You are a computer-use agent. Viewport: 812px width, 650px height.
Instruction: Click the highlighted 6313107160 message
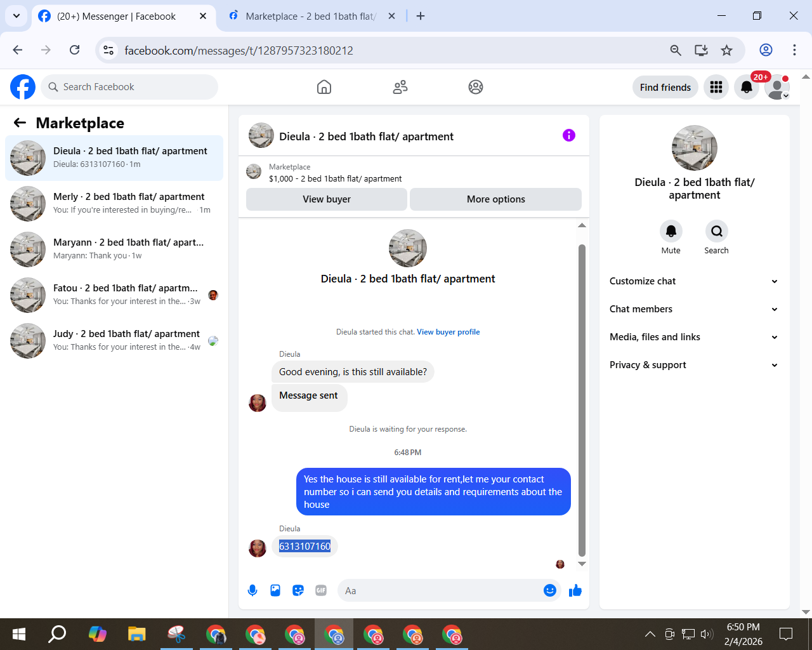(305, 546)
